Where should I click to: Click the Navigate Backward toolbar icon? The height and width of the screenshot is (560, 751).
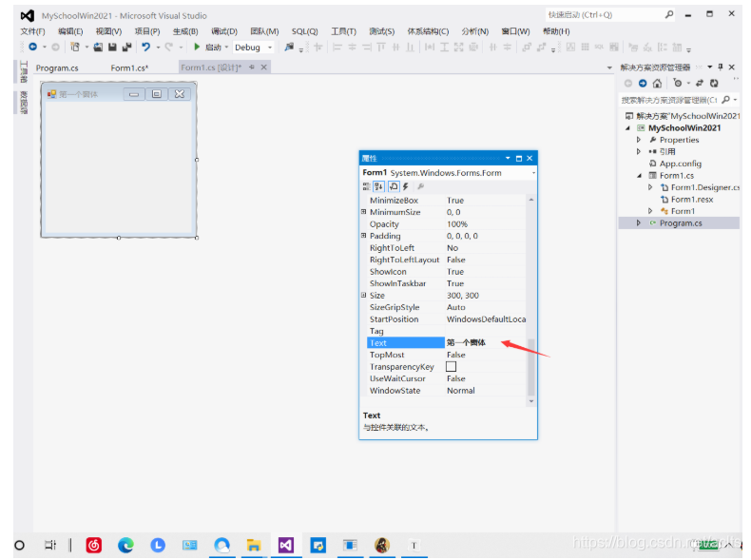pyautogui.click(x=32, y=47)
